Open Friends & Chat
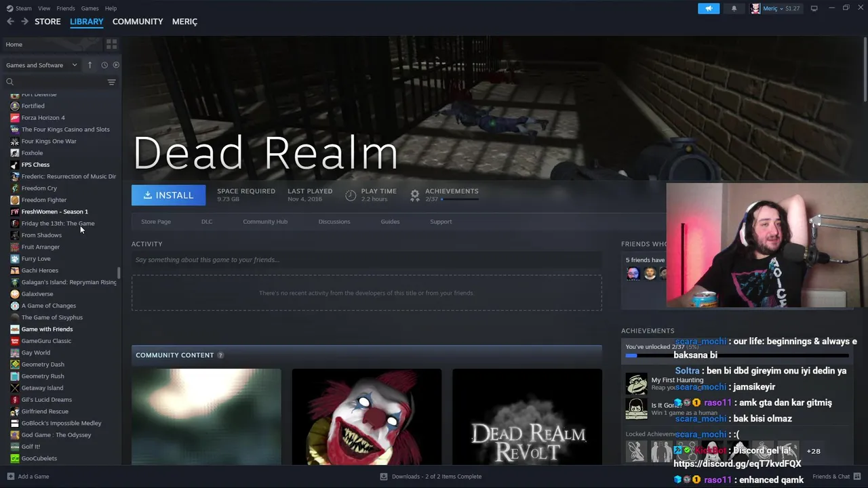 click(835, 476)
